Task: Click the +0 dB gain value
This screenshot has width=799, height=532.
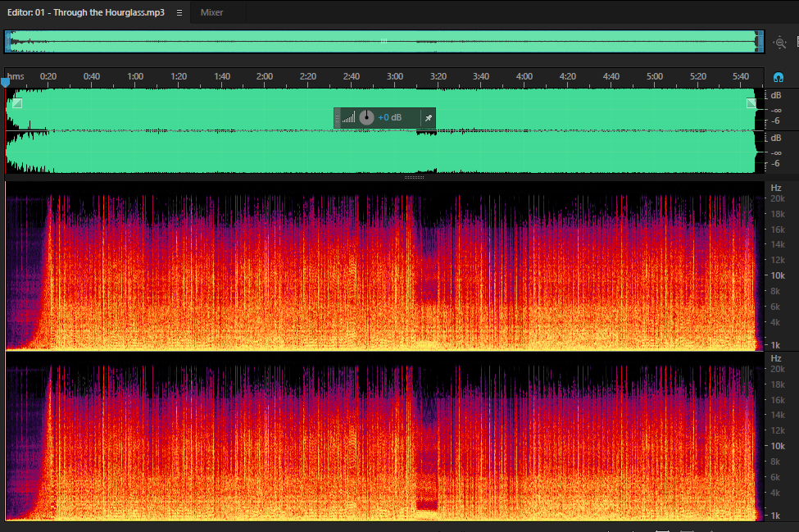Action: click(390, 118)
